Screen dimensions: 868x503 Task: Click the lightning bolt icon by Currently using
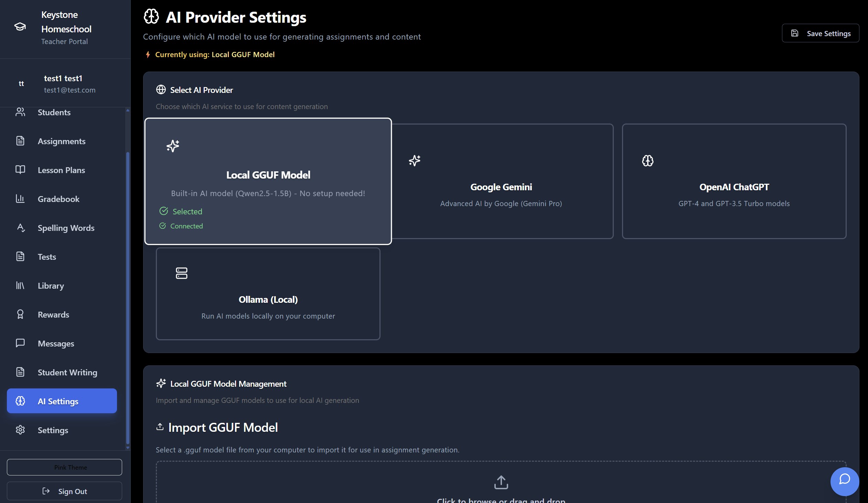click(x=148, y=54)
